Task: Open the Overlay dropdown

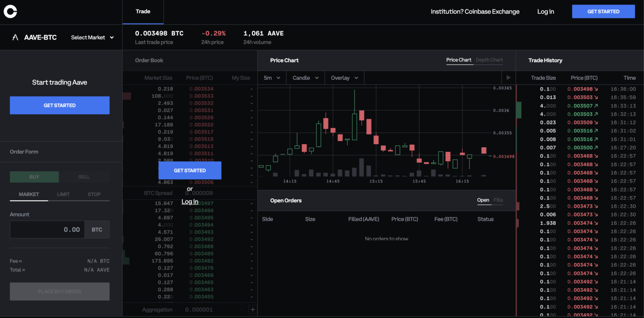Action: point(343,78)
